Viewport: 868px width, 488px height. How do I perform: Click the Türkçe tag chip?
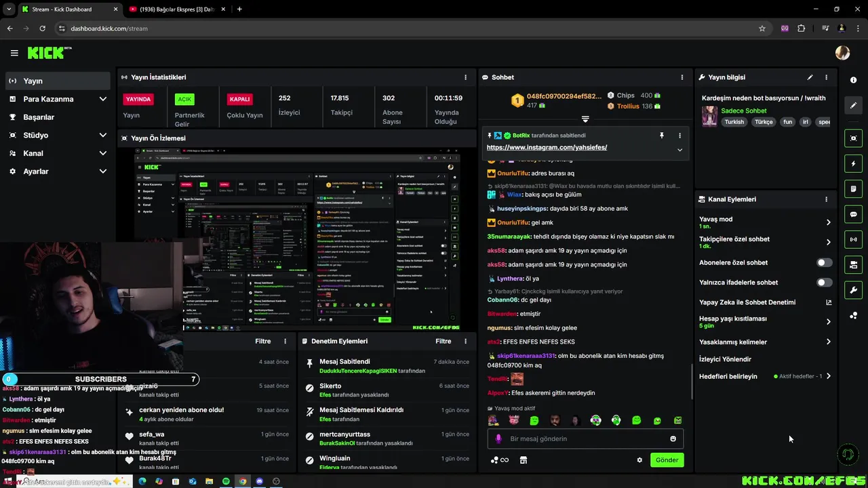(x=764, y=122)
